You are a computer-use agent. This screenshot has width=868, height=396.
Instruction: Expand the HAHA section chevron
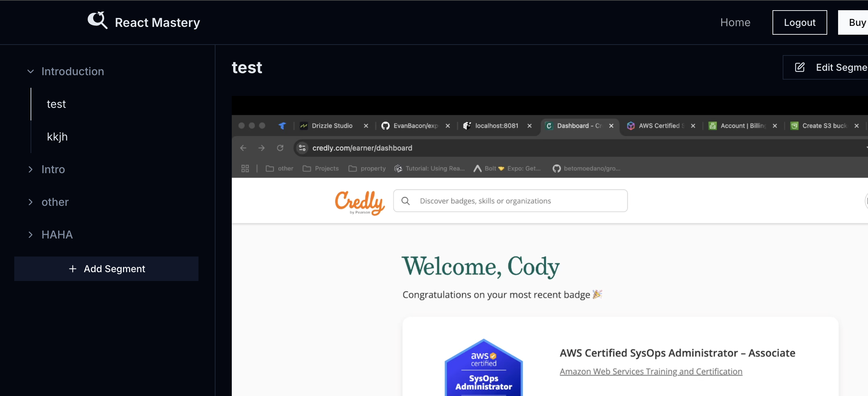coord(31,235)
